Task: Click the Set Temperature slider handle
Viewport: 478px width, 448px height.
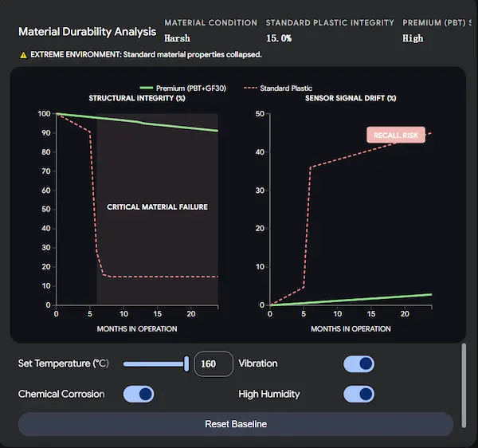Action: 186,364
